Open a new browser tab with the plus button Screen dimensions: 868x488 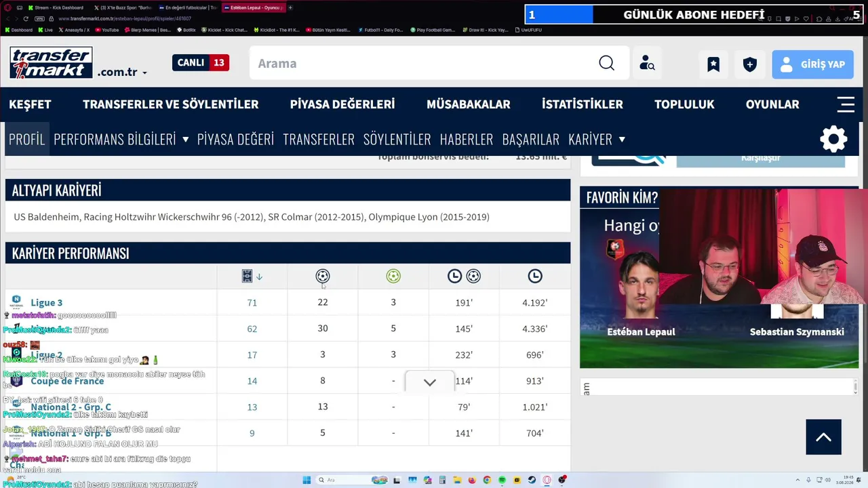click(290, 7)
